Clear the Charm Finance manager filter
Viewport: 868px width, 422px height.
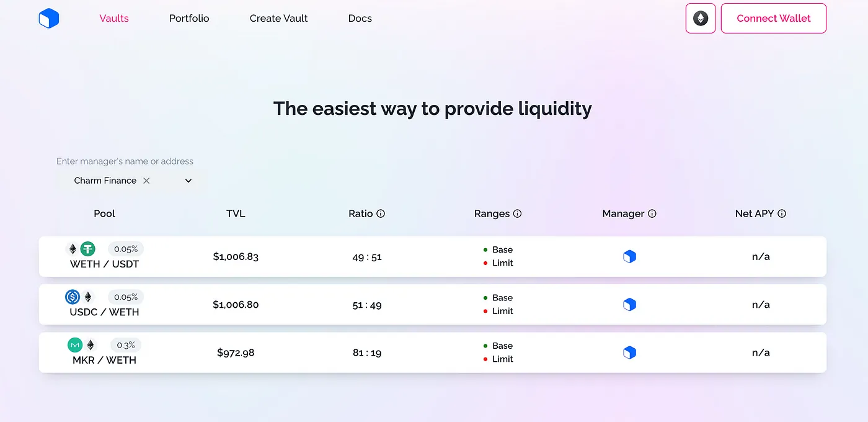(x=146, y=181)
